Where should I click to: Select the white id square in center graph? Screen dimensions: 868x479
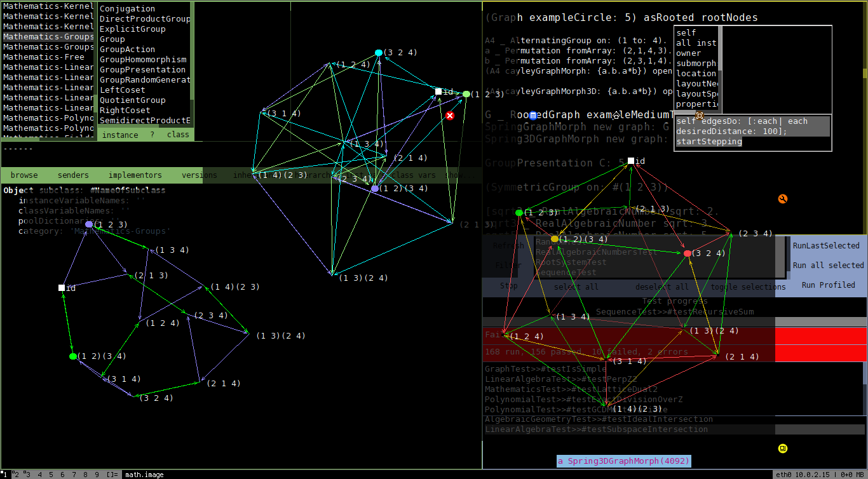[438, 91]
